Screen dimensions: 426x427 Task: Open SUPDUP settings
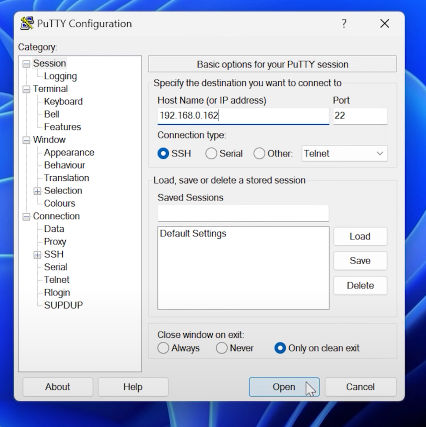pos(63,305)
